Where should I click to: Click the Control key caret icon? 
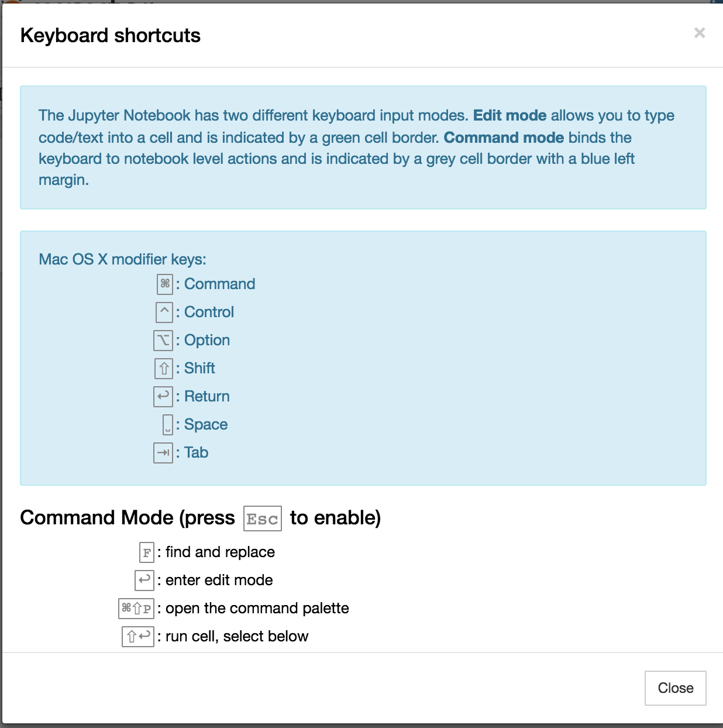click(x=163, y=312)
